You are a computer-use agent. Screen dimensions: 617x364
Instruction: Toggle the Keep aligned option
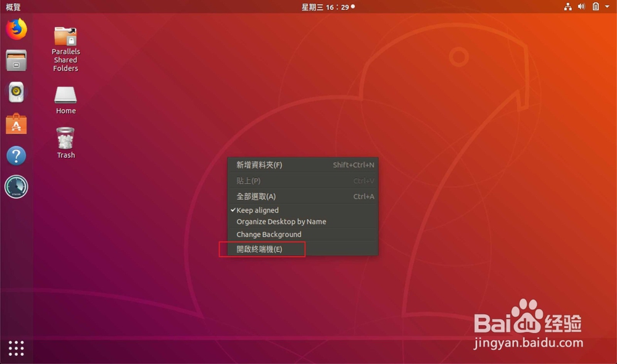pos(302,210)
